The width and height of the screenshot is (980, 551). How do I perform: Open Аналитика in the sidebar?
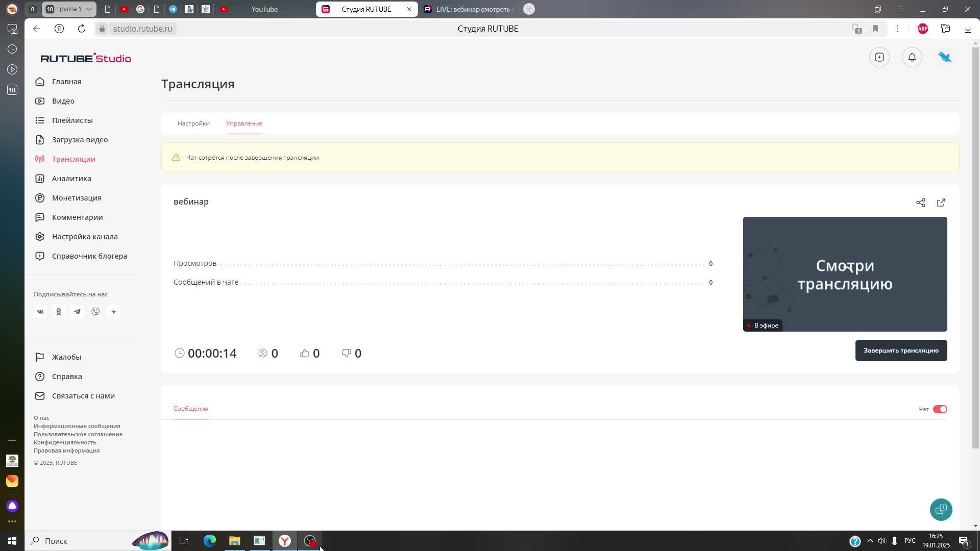(71, 179)
